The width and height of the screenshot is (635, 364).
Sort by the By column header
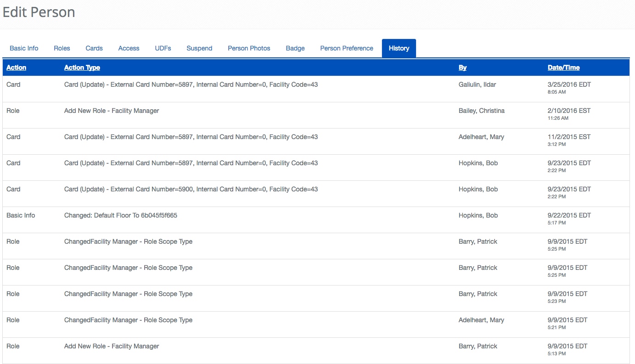pyautogui.click(x=462, y=67)
